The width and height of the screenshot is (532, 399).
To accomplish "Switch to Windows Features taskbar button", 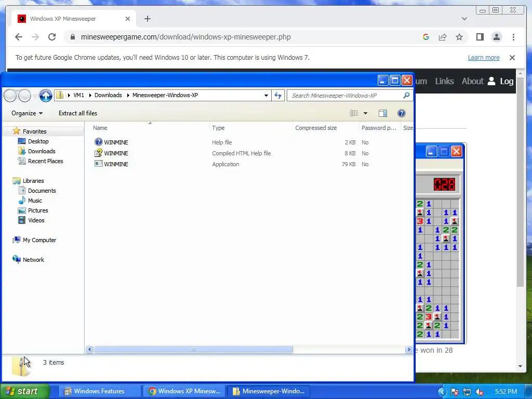I will coord(99,391).
